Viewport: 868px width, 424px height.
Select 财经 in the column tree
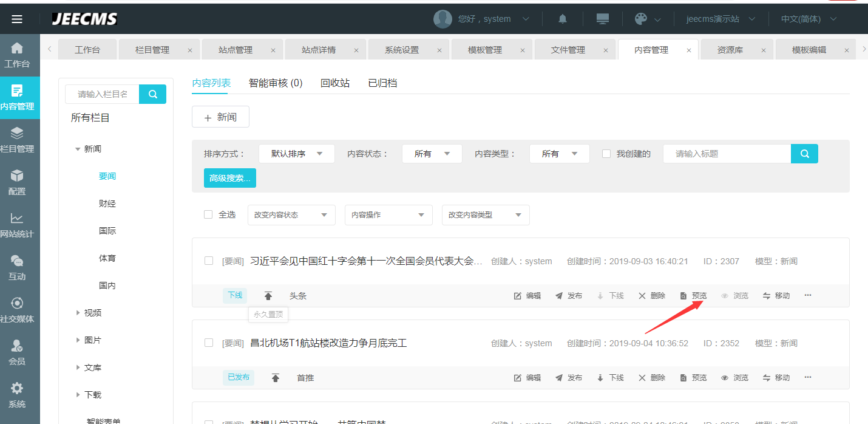(107, 203)
